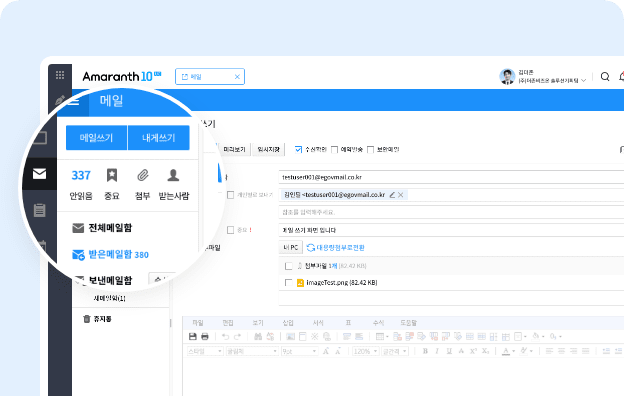The width and height of the screenshot is (624, 396).
Task: Click the 내 PC attach button
Action: [291, 248]
